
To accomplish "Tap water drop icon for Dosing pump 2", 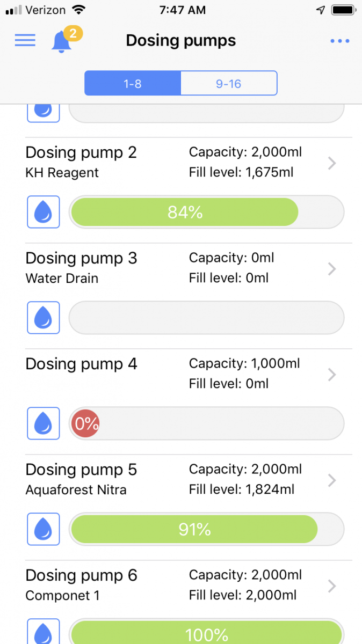I will tap(43, 212).
